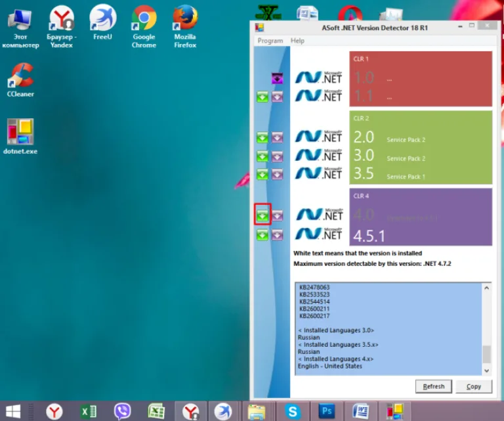Select the Mozilla Firefox desktop shortcut

pyautogui.click(x=185, y=27)
